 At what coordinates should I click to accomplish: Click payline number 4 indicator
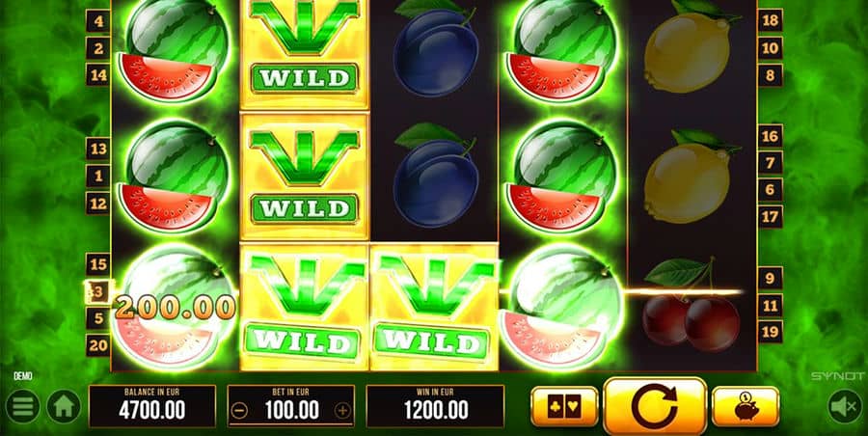point(98,21)
